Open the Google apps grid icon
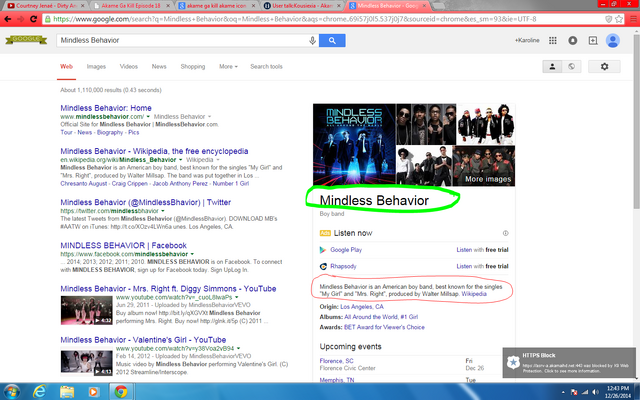The height and width of the screenshot is (400, 640). click(553, 40)
